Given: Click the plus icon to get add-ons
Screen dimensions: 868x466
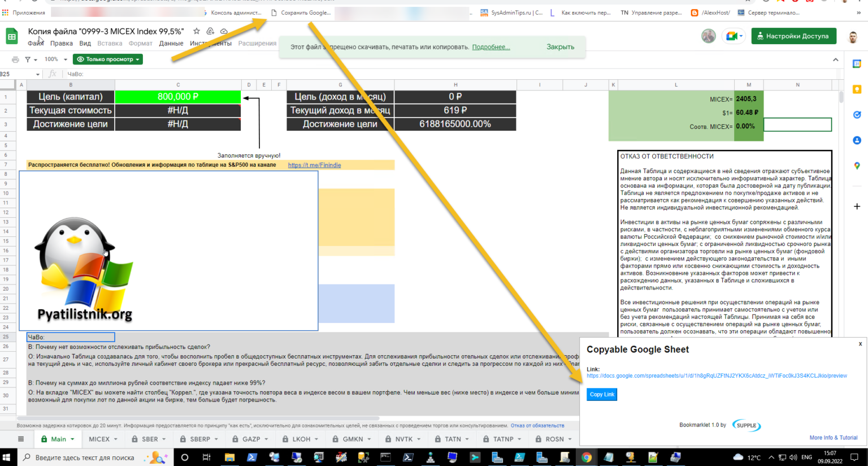Looking at the screenshot, I should click(x=857, y=206).
